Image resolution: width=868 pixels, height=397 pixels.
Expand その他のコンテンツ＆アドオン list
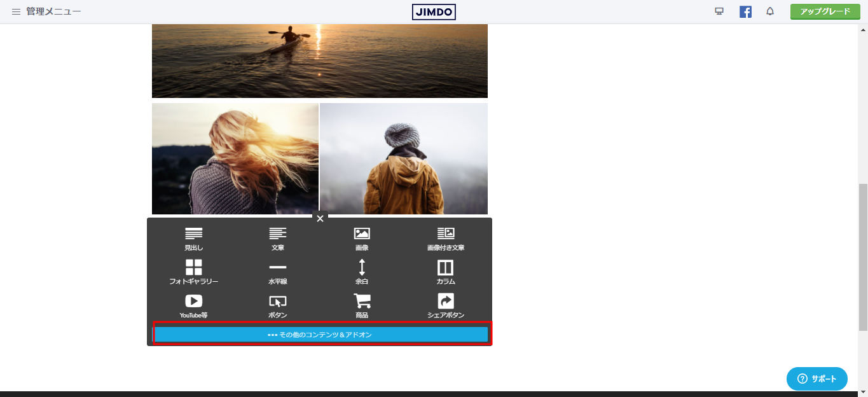[320, 335]
